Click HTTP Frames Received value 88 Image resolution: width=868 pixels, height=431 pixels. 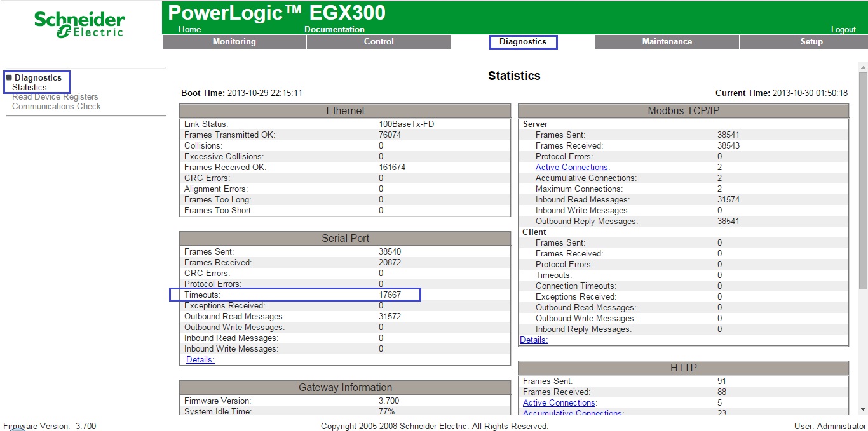(722, 392)
